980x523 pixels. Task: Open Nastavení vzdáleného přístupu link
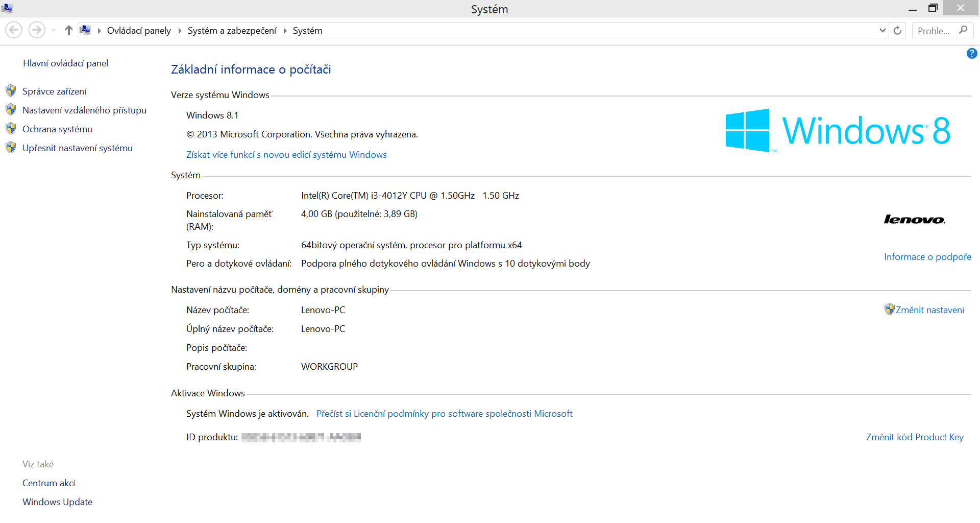point(84,110)
